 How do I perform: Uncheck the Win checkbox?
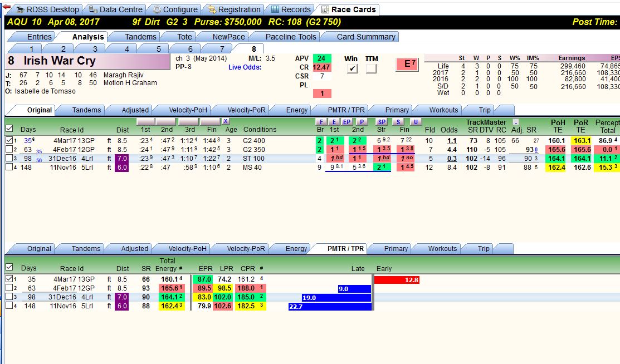(352, 68)
